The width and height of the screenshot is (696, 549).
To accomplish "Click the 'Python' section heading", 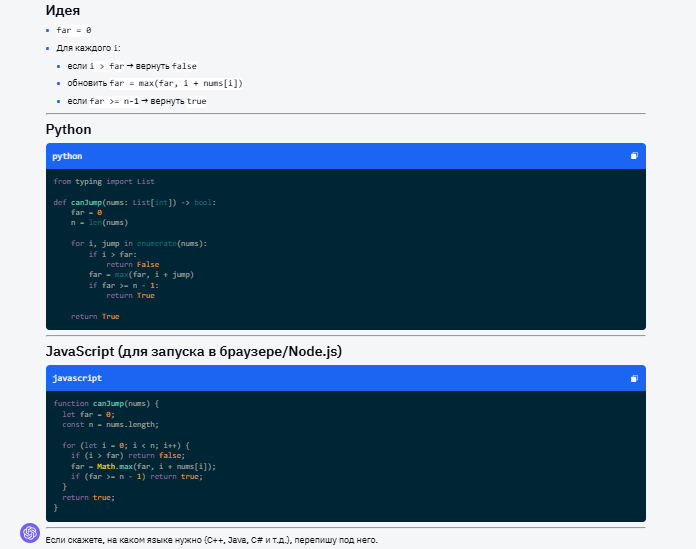I will (x=68, y=130).
